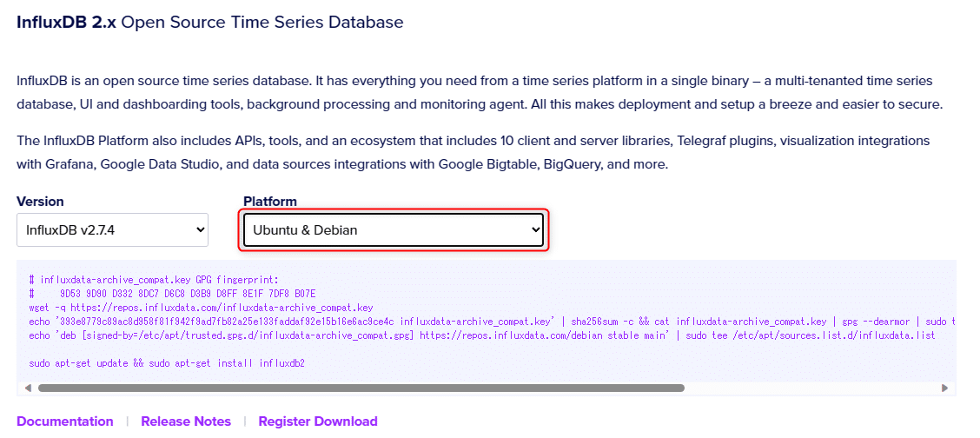Open the Version dropdown showing InfluxDB v2.7.4
Image resolution: width=980 pixels, height=438 pixels.
[x=112, y=230]
